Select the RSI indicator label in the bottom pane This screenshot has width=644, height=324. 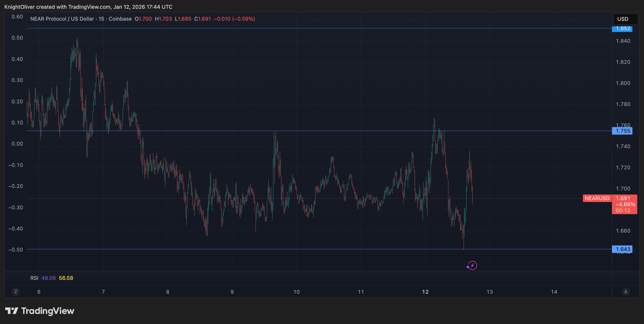pyautogui.click(x=34, y=278)
